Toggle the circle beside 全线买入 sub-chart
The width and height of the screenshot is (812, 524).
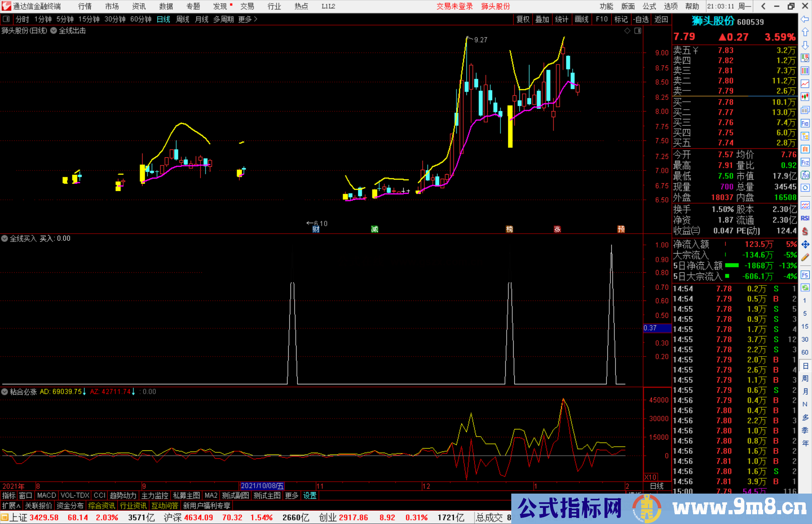pos(5,239)
